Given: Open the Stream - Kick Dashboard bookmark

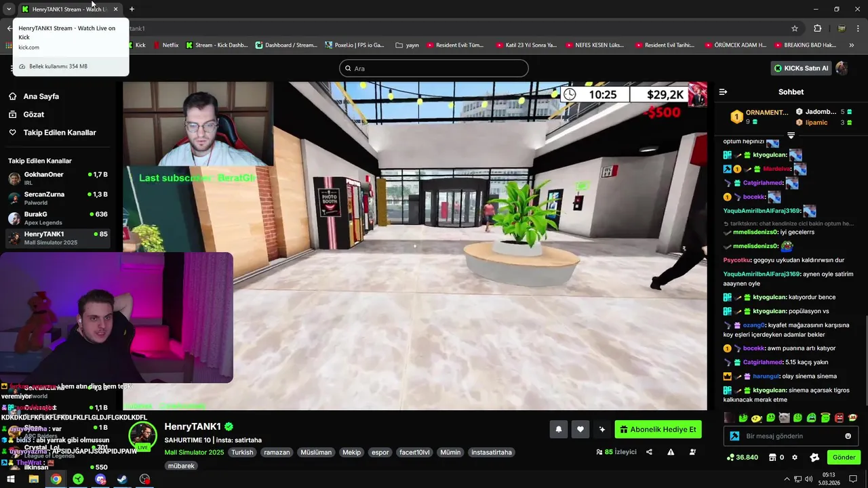Looking at the screenshot, I should click(216, 45).
